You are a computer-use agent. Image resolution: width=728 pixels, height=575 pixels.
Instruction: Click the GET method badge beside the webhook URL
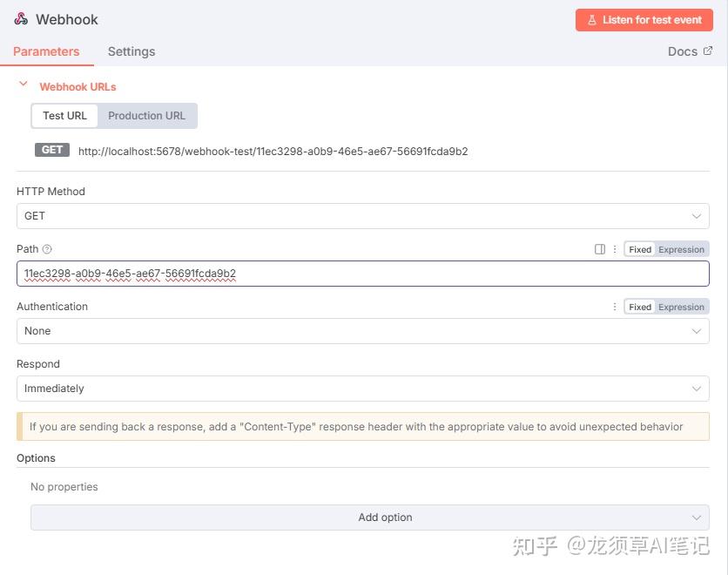coord(51,150)
